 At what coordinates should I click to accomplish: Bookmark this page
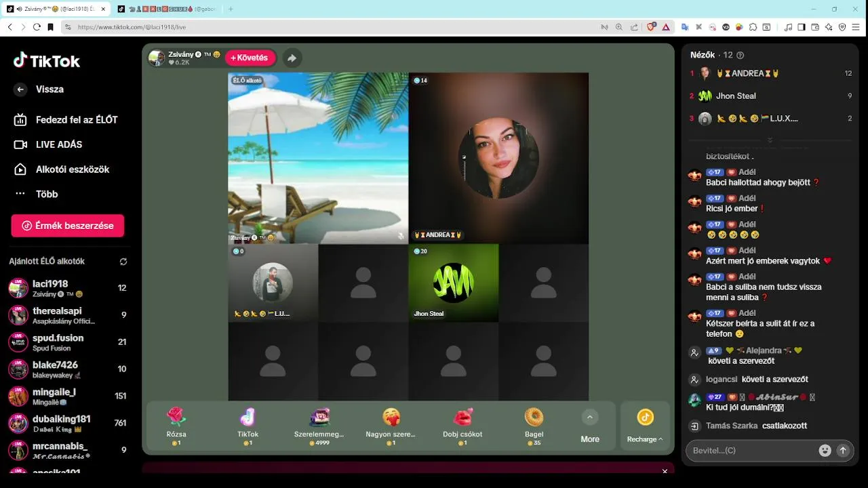51,27
